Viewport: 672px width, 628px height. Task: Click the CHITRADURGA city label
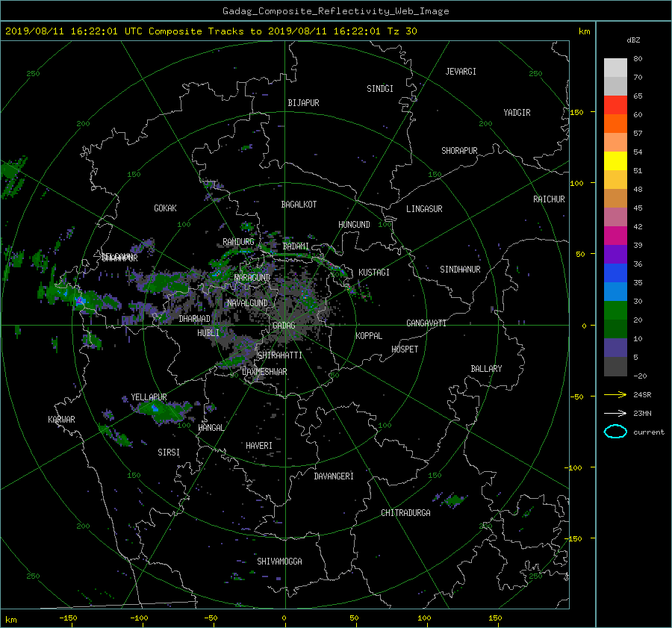405,513
